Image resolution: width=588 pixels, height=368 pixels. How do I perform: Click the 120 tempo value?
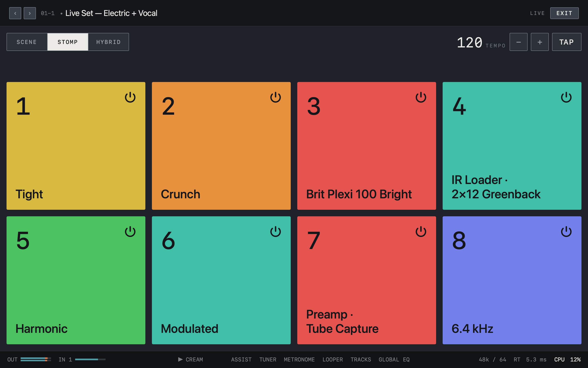(x=469, y=42)
